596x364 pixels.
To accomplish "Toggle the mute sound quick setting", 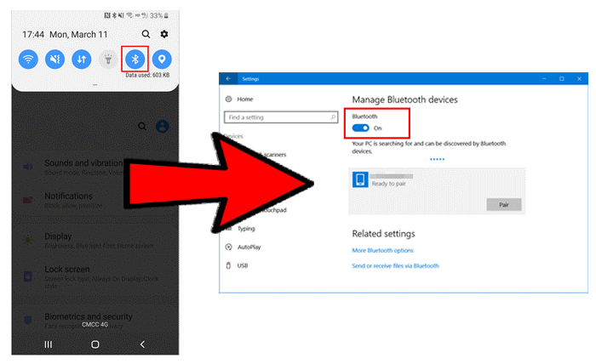I will pos(54,60).
